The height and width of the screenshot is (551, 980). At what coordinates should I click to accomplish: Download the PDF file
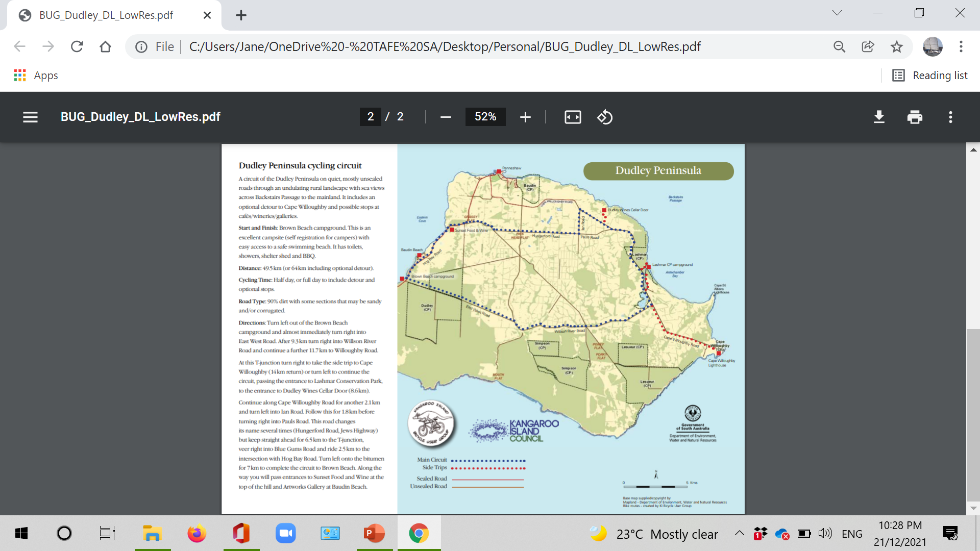(879, 117)
